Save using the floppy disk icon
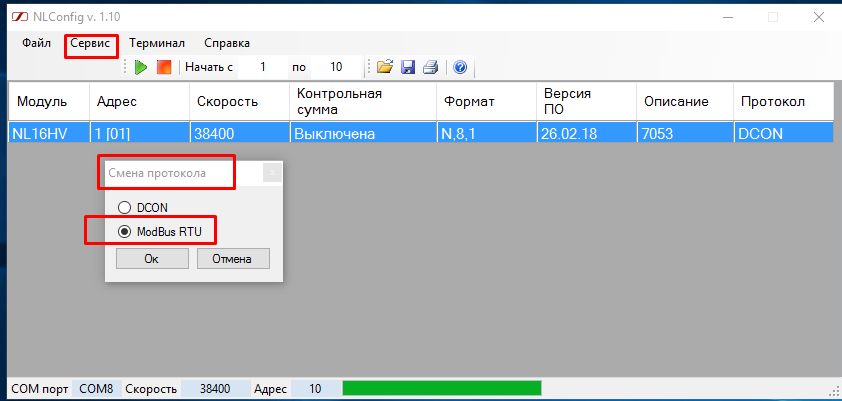842x401 pixels. tap(408, 68)
